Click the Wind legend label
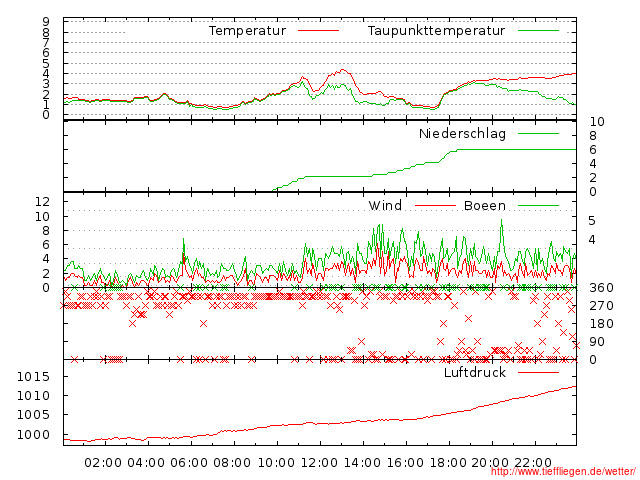The image size is (640, 480). coord(385,206)
